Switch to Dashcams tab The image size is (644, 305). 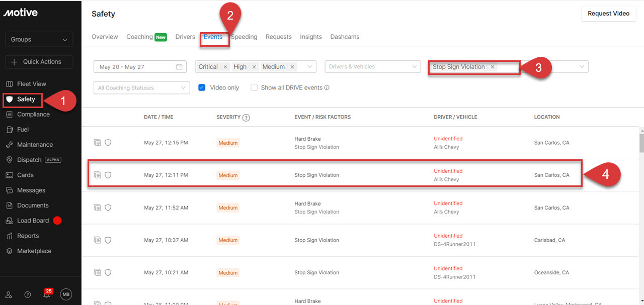tap(345, 37)
